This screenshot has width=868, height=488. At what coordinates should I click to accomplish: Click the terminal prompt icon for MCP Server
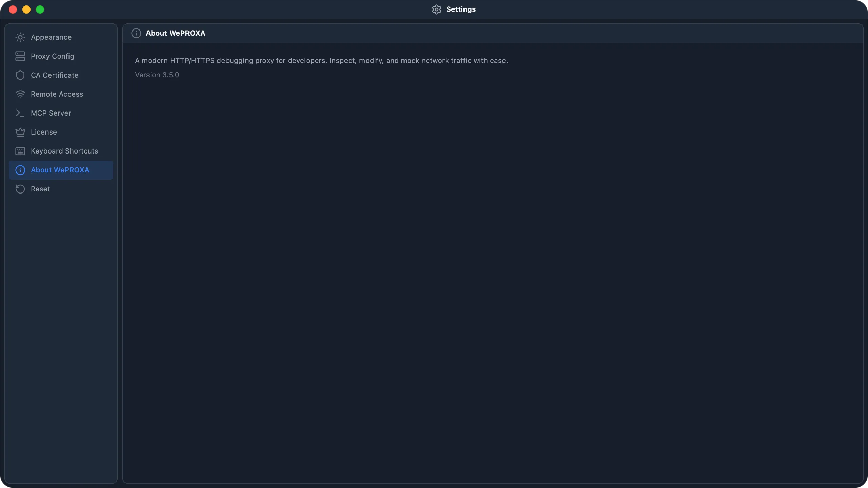[20, 113]
